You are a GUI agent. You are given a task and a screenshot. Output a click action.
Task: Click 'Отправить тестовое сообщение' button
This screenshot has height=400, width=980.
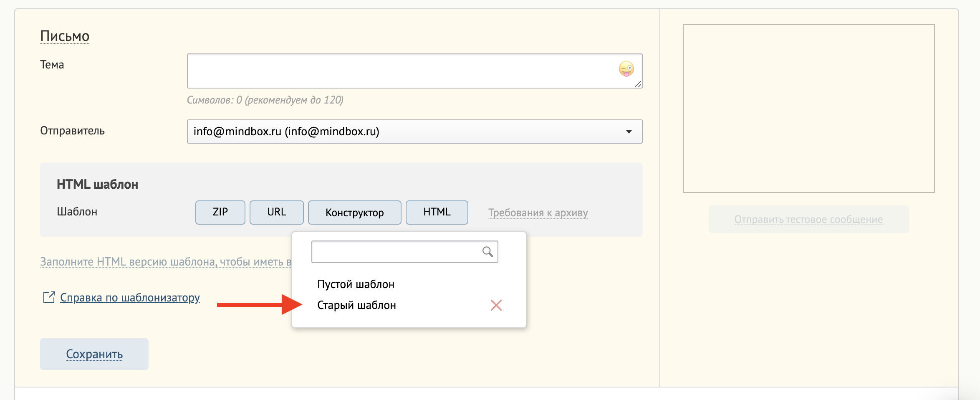pyautogui.click(x=808, y=219)
